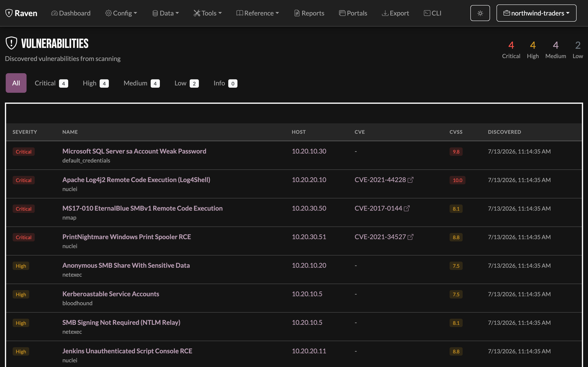588x367 pixels.
Task: Select the Low severity filter tab
Action: click(187, 83)
